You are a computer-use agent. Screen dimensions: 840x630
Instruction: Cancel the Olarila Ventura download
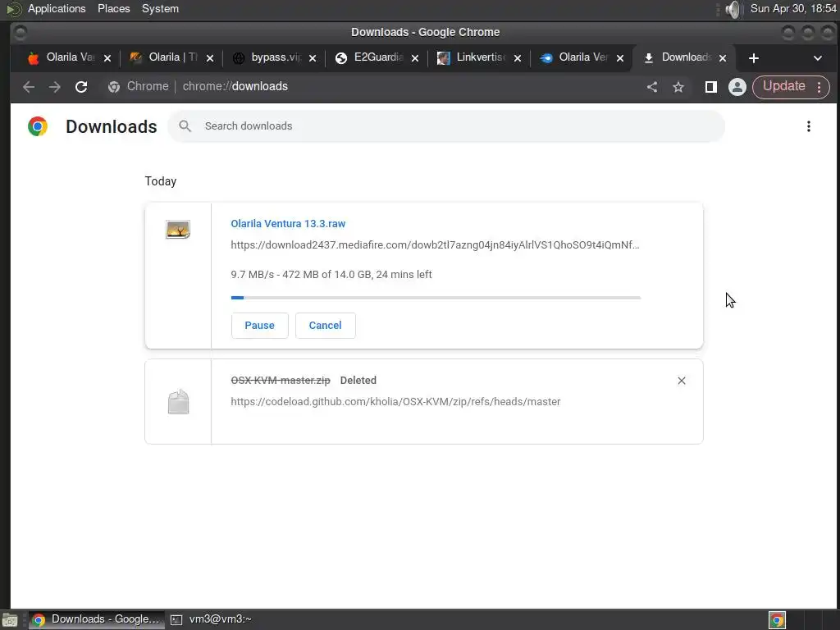[325, 325]
